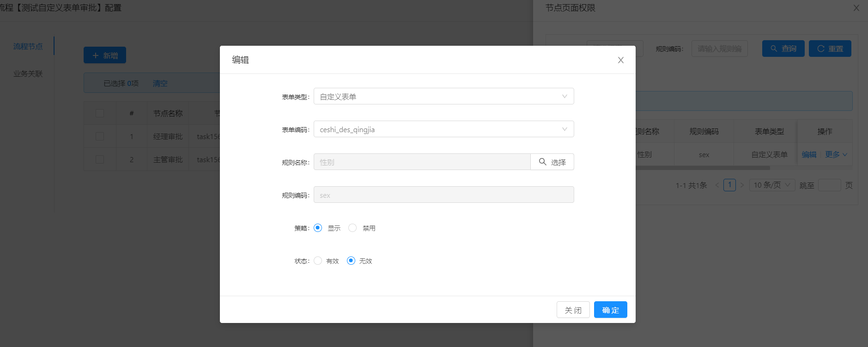This screenshot has width=868, height=347.
Task: Select the 有效 status radio button
Action: click(x=318, y=261)
